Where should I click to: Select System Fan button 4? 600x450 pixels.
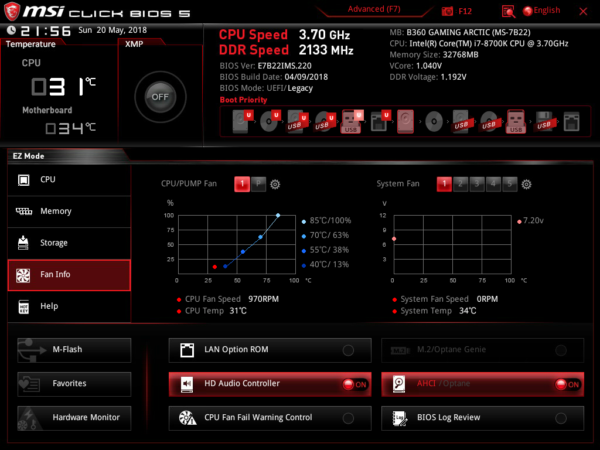493,184
